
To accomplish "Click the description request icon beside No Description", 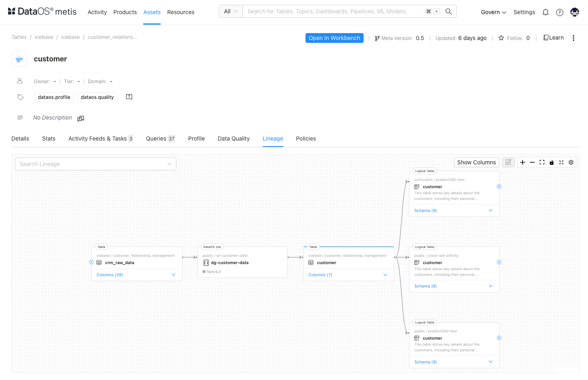I will [x=81, y=118].
